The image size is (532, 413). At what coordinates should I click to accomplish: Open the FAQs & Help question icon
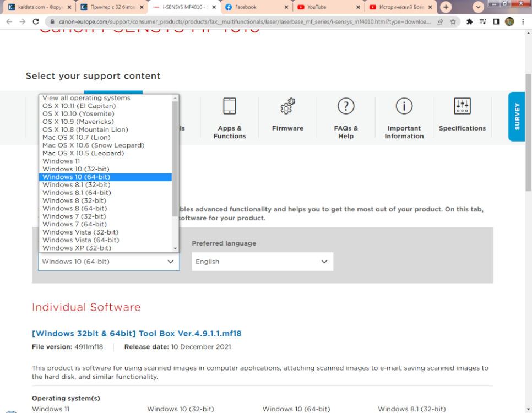pyautogui.click(x=346, y=106)
